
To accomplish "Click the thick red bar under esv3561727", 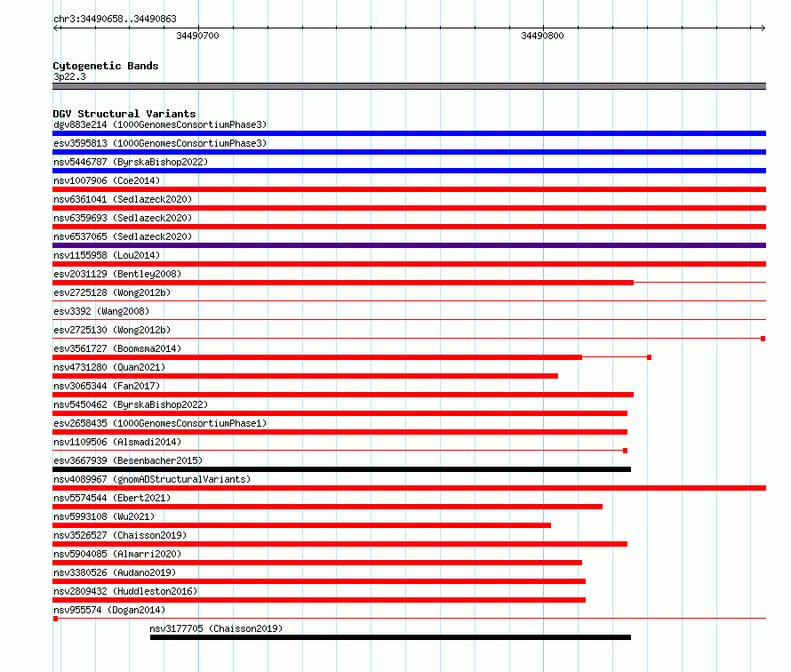I will click(x=317, y=357).
